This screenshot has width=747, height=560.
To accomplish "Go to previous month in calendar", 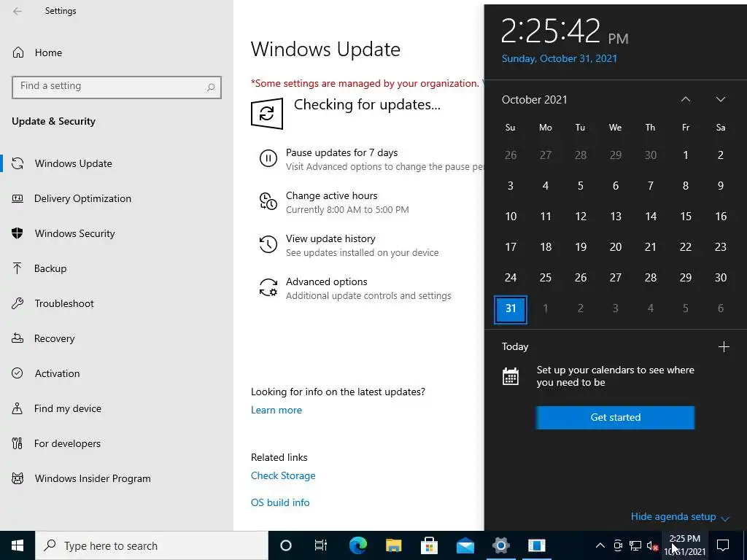I will click(686, 99).
